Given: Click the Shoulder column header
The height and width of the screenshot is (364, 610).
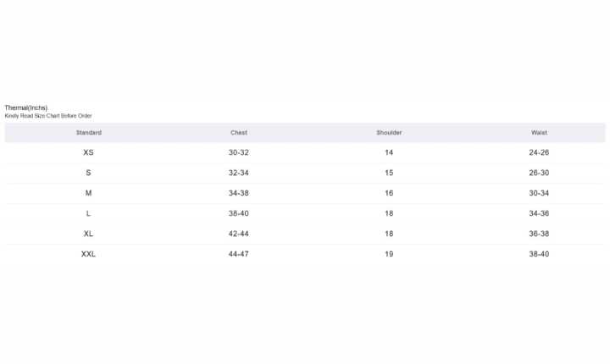Looking at the screenshot, I should pyautogui.click(x=389, y=133).
